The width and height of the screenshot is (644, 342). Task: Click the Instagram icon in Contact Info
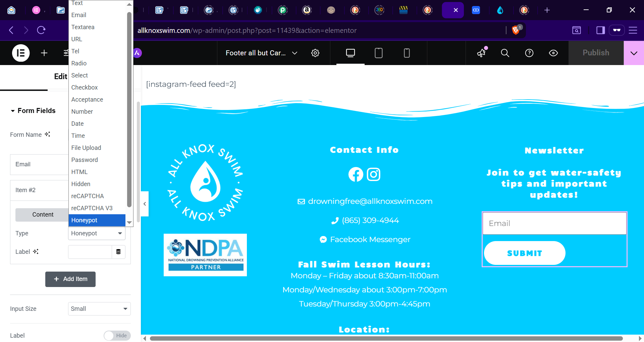click(x=374, y=174)
